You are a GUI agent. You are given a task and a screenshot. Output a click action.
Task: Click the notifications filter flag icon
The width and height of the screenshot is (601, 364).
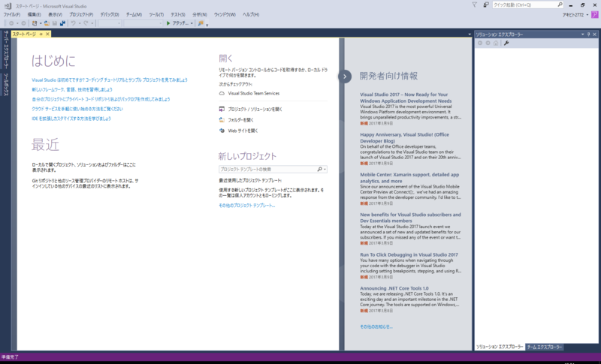(475, 5)
